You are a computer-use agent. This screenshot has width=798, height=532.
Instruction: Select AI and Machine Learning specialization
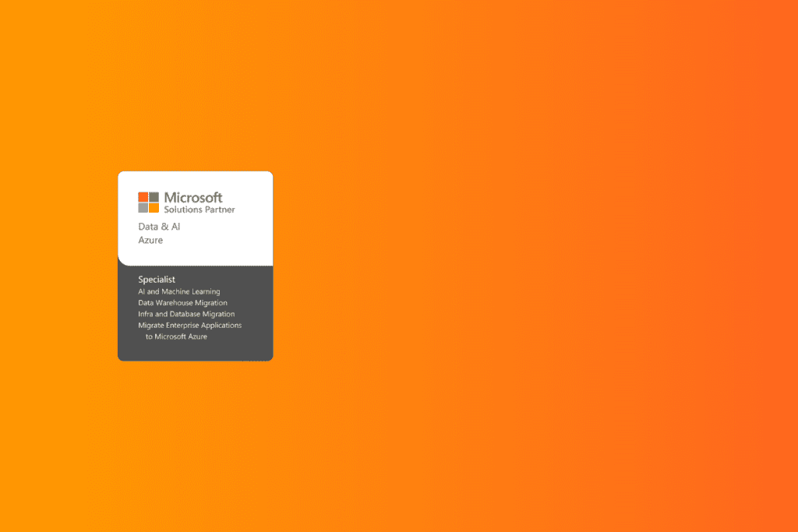pos(178,290)
